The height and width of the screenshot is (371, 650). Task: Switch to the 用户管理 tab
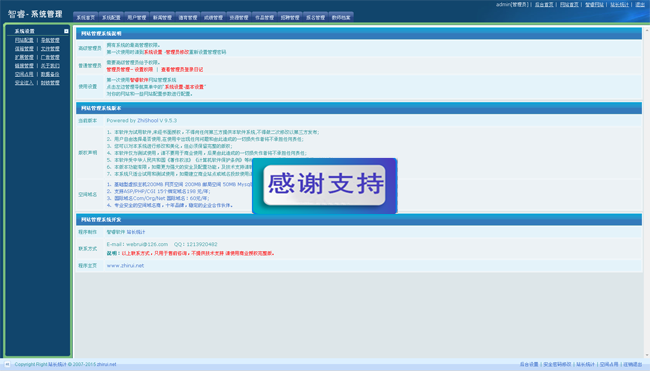[137, 17]
